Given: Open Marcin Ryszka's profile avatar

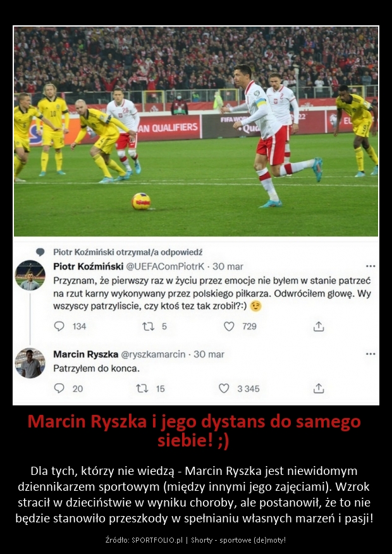Looking at the screenshot, I should (30, 363).
